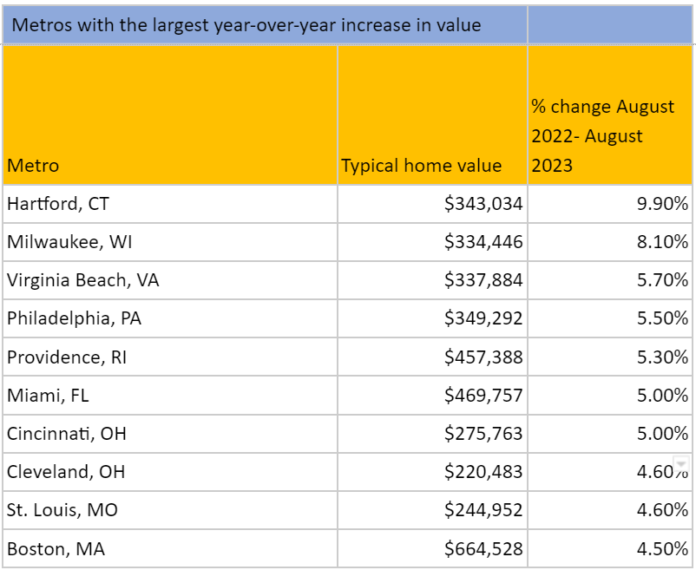Select the Boston, MA cell
Screen dimensions: 696x570
[x=55, y=549]
